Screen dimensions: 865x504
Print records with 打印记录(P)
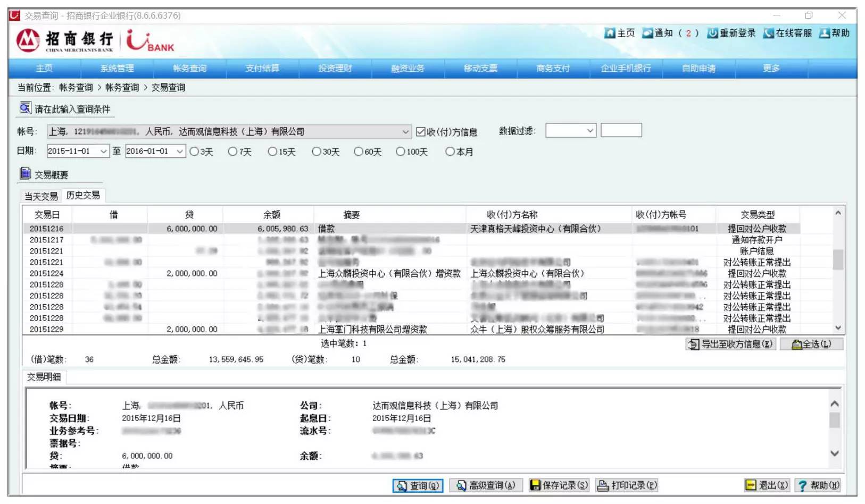627,485
